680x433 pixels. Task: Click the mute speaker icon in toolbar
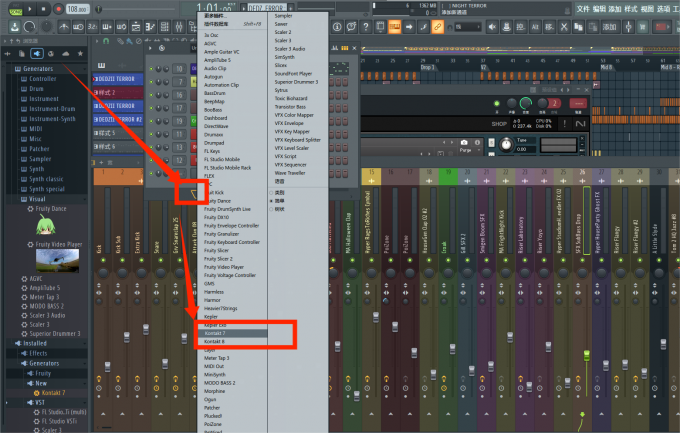coord(492,27)
